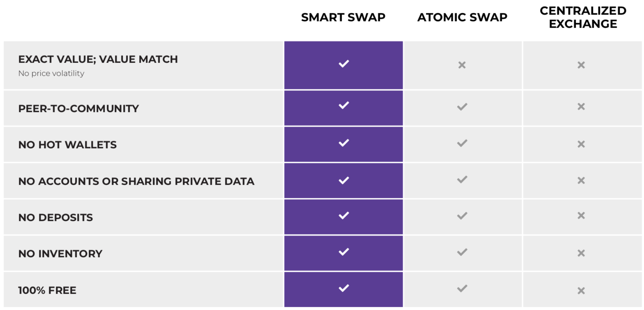Click the Peer-to-Community row label
Viewport: 644px width, 310px height.
coord(78,109)
